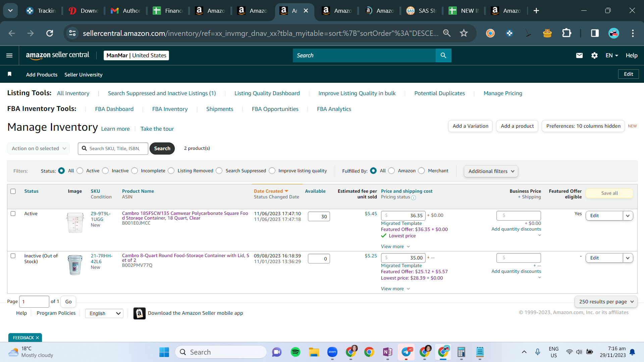Click the Go page button

pyautogui.click(x=68, y=302)
